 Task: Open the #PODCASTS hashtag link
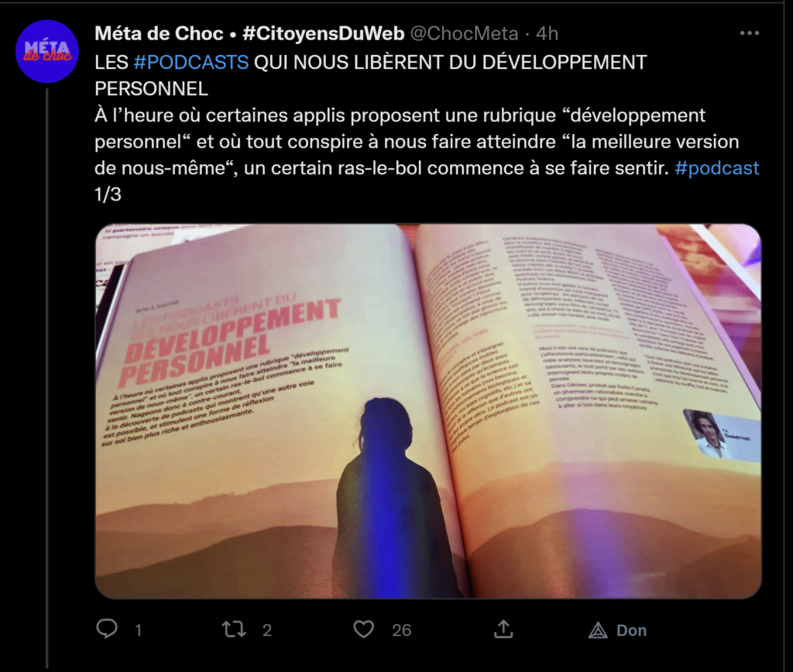(191, 62)
